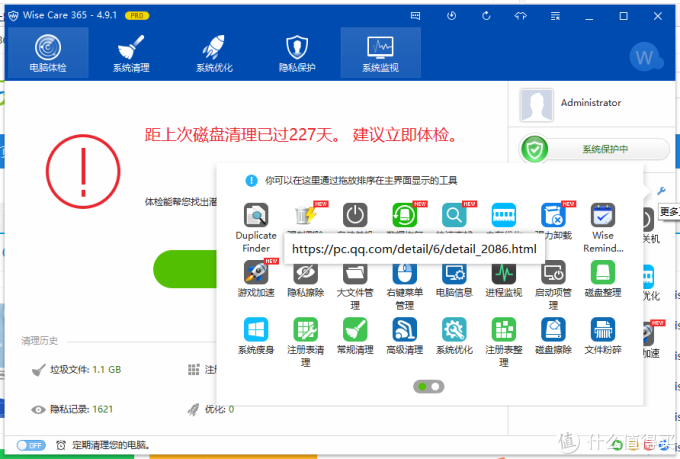Open the 右键菜单管理 context menu tool
Viewport: 680px width, 459px height.
[405, 285]
